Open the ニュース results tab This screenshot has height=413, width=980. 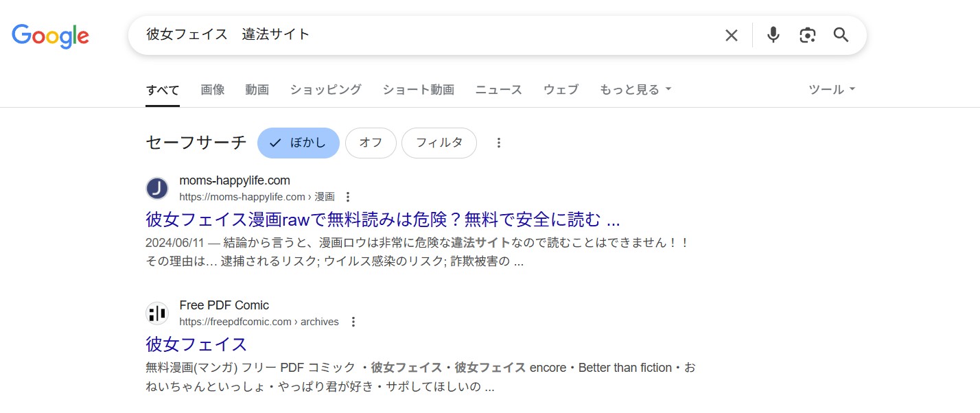[x=498, y=89]
